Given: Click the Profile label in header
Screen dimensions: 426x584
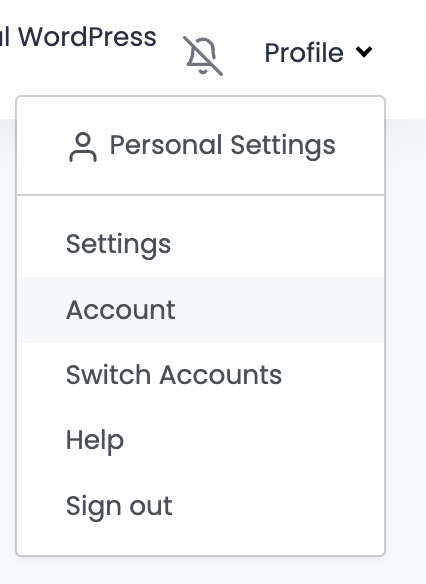Looking at the screenshot, I should 304,53.
